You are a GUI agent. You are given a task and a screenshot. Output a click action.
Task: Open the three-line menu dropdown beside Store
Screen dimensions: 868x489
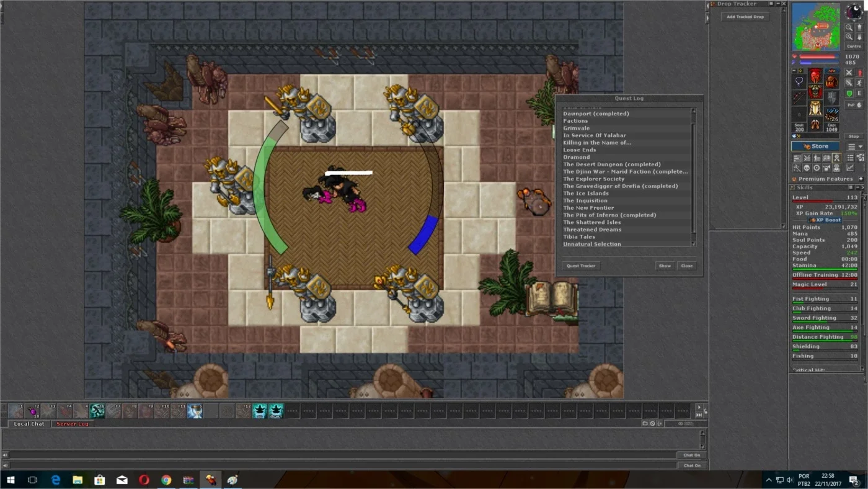[x=855, y=146]
